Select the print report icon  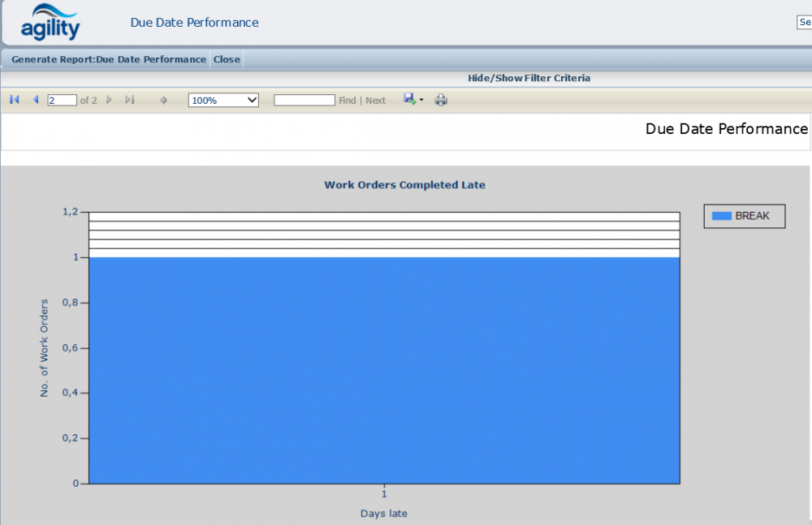coord(441,100)
